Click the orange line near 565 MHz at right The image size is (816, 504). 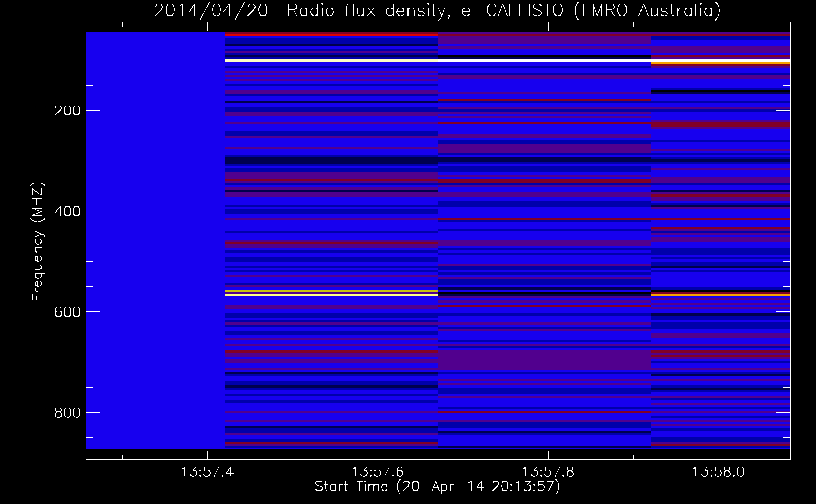click(721, 294)
